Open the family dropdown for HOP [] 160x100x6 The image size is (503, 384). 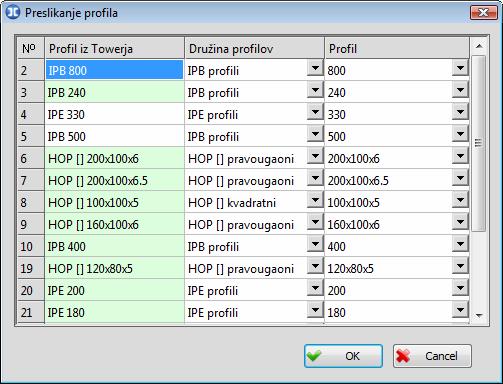click(x=315, y=222)
